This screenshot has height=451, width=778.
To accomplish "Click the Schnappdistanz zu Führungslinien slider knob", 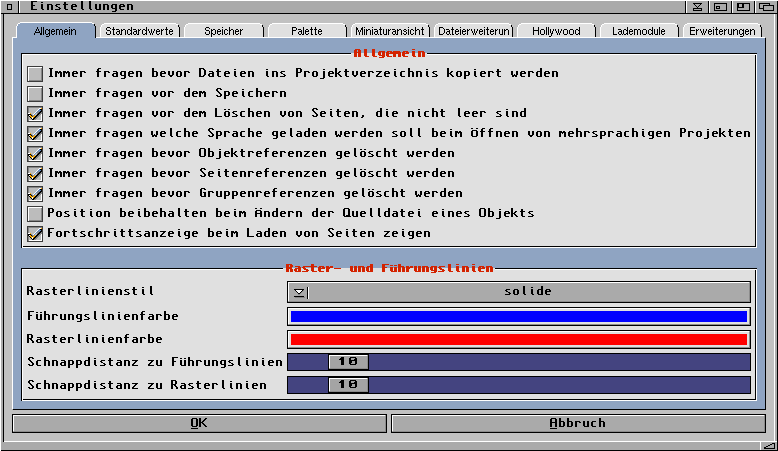I will 348,362.
